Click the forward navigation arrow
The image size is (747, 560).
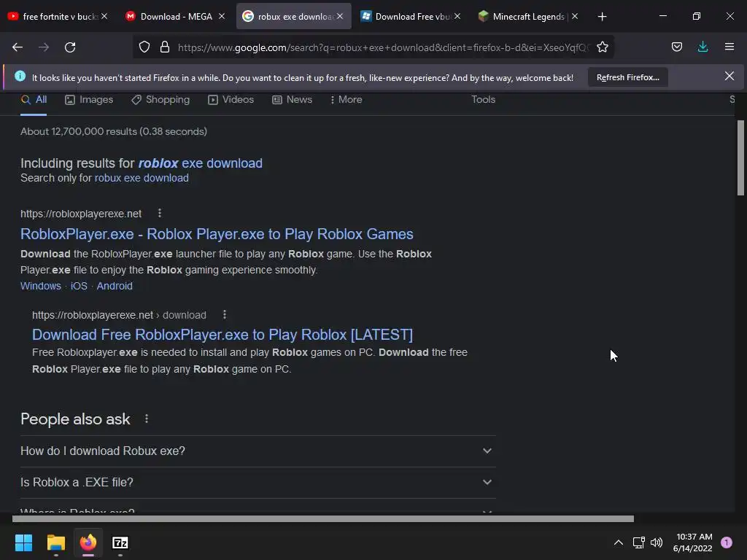44,47
